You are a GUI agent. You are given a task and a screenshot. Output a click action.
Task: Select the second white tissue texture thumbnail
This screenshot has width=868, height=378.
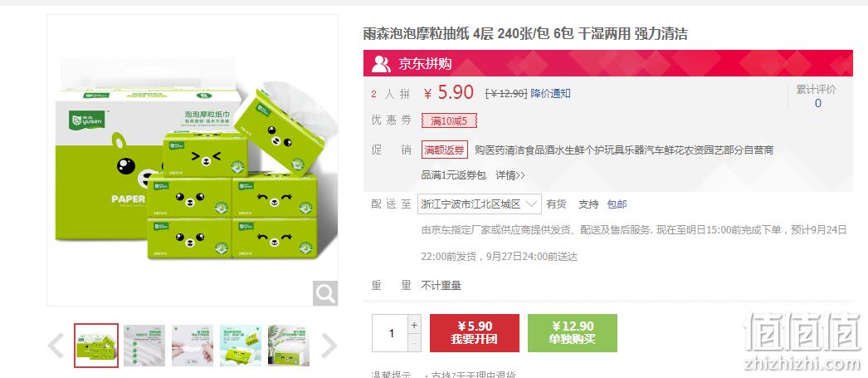144,346
